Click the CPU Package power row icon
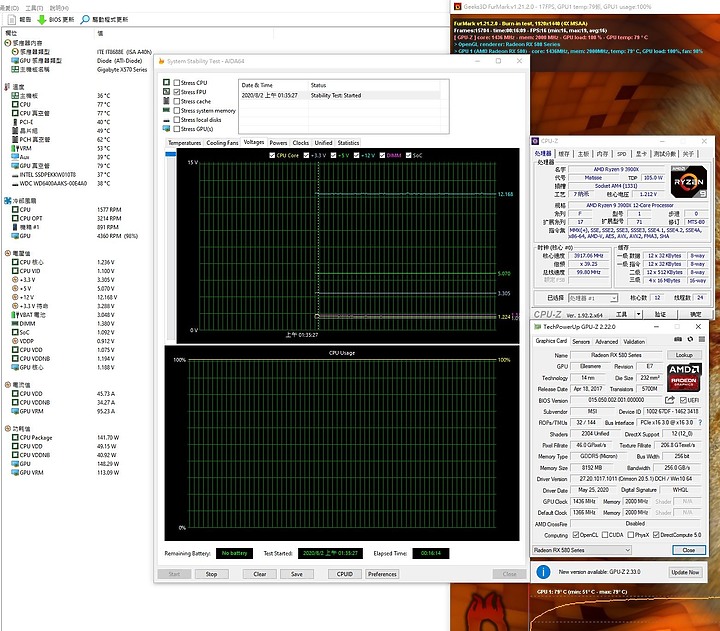The height and width of the screenshot is (631, 720). click(15, 438)
